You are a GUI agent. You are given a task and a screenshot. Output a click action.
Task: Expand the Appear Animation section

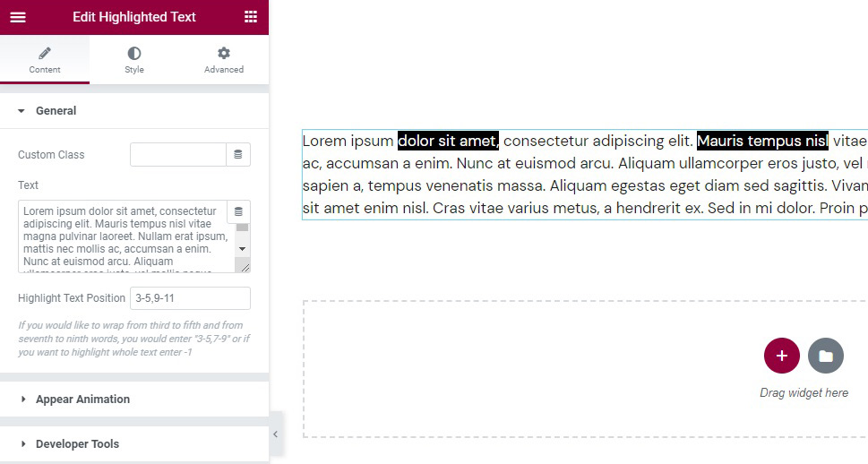82,400
